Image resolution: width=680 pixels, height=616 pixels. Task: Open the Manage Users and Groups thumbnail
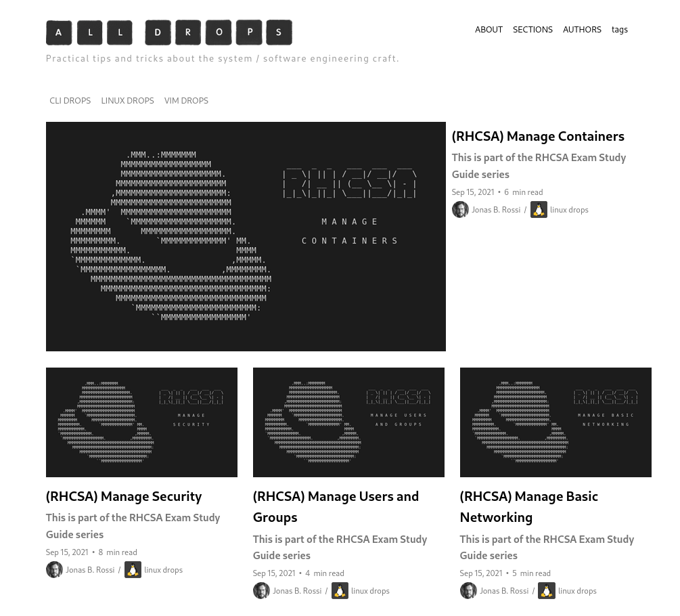point(348,422)
